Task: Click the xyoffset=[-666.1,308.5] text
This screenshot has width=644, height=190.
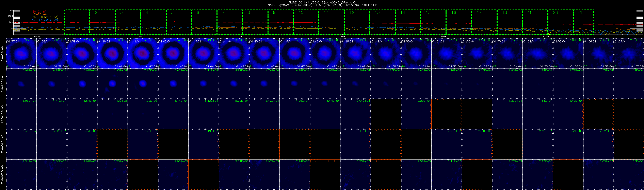Action: [295, 5]
